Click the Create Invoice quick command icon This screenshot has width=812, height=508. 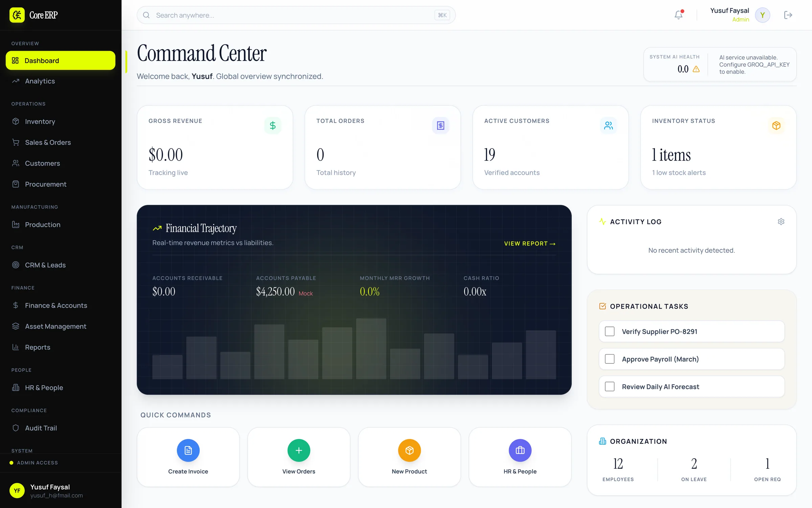click(x=188, y=450)
